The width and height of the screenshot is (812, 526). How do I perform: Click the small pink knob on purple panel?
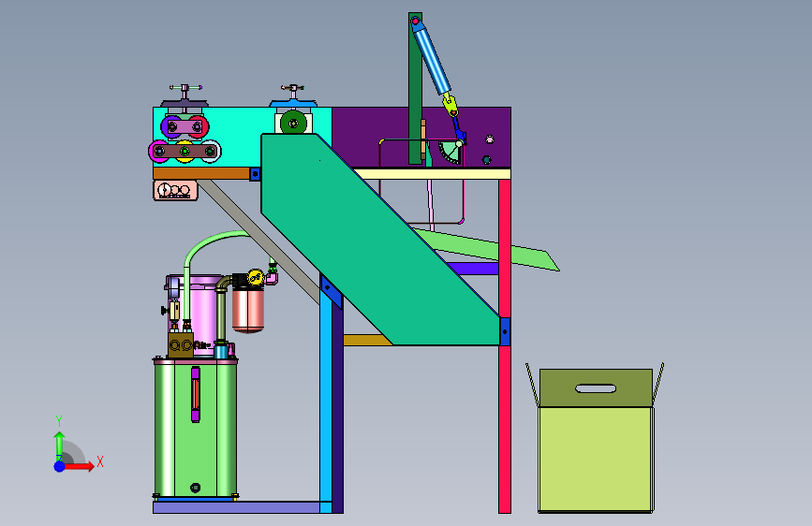tap(490, 139)
